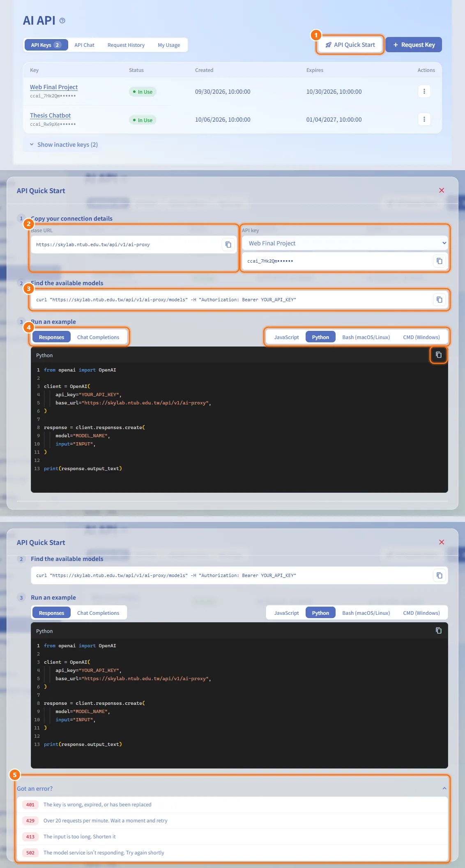Choose CMD (Windows) in first dialog
This screenshot has height=868, width=465.
pos(421,337)
